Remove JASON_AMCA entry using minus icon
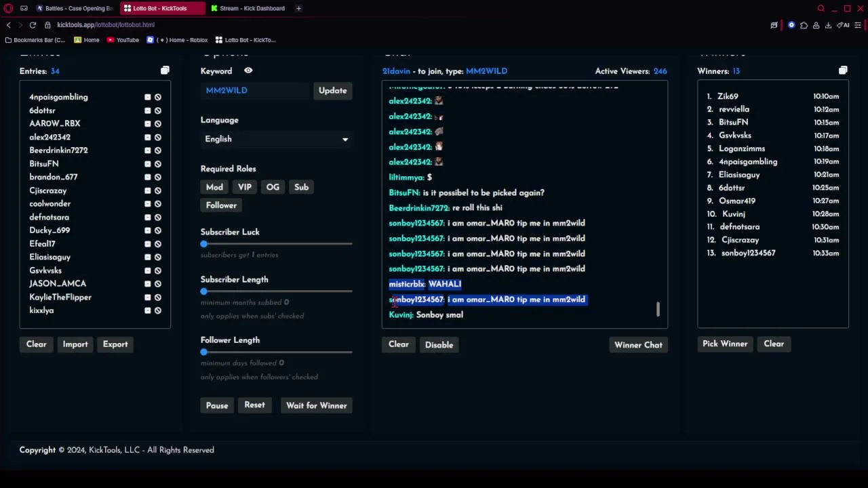 [x=147, y=283]
